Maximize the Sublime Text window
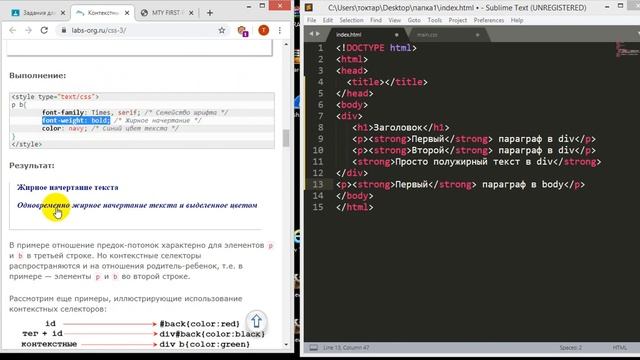Image resolution: width=640 pixels, height=360 pixels. point(620,6)
